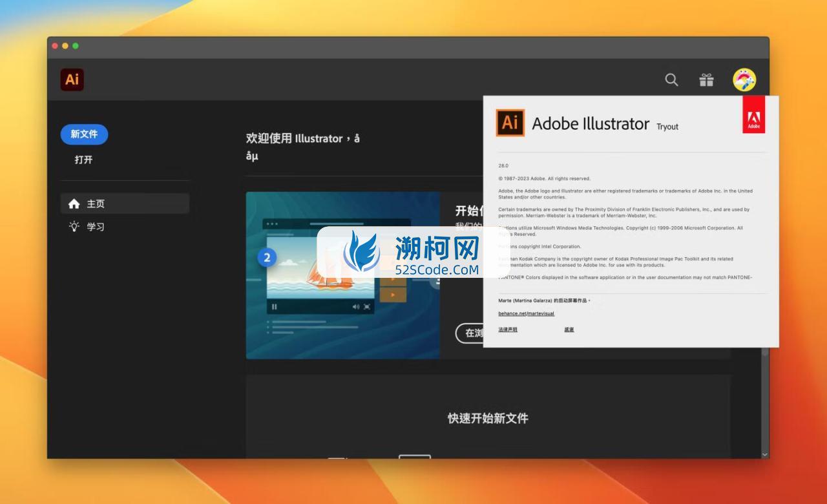The image size is (827, 504).
Task: Close the Illustrator window with red button
Action: (55, 46)
